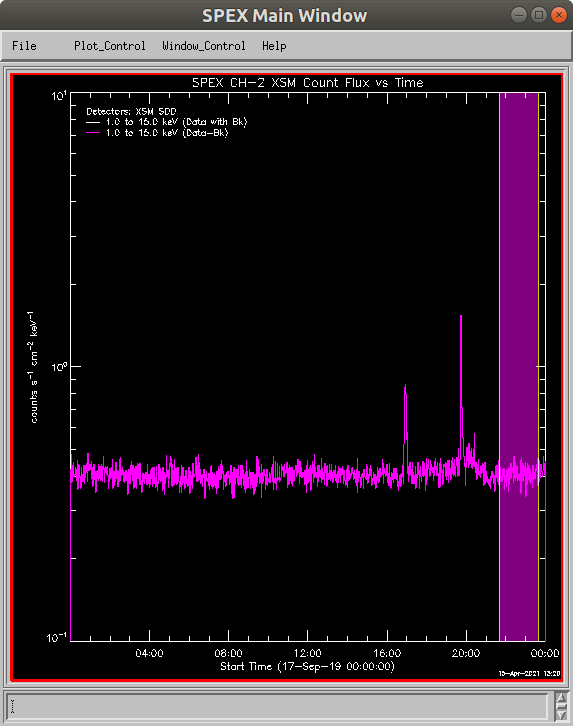Click the 12:00 time axis label
This screenshot has height=726, width=573.
(307, 653)
